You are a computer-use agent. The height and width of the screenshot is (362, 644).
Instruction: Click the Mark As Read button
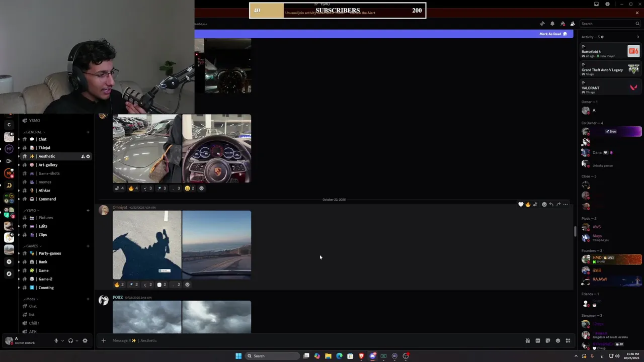tap(553, 34)
